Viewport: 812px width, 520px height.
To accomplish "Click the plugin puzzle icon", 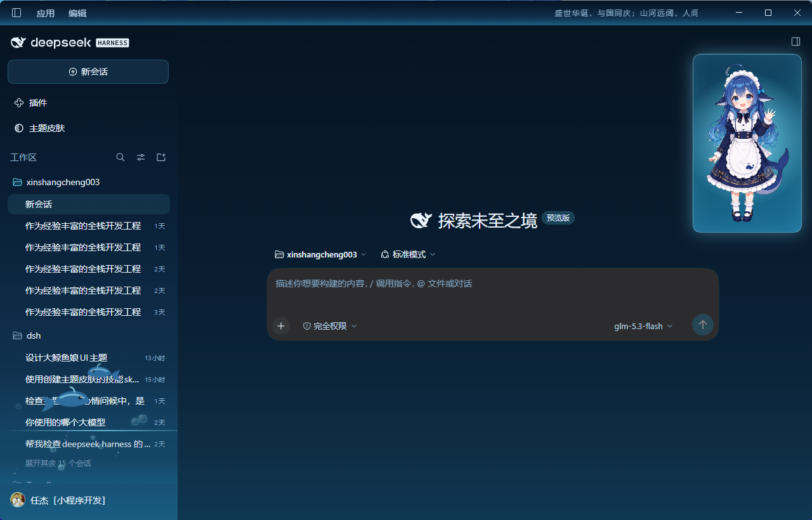I will pos(19,103).
